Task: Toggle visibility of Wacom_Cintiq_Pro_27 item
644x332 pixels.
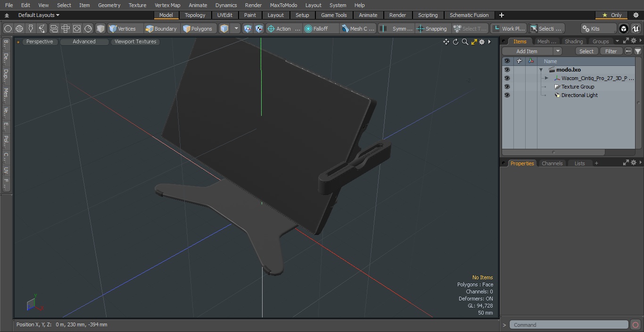Action: coord(507,78)
